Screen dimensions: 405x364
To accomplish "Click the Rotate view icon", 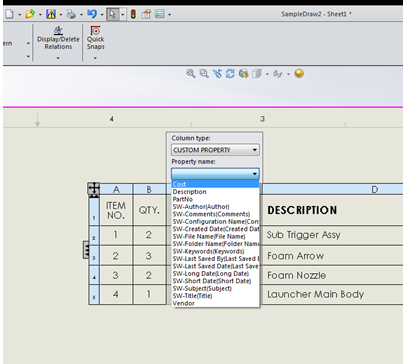I will click(x=230, y=73).
